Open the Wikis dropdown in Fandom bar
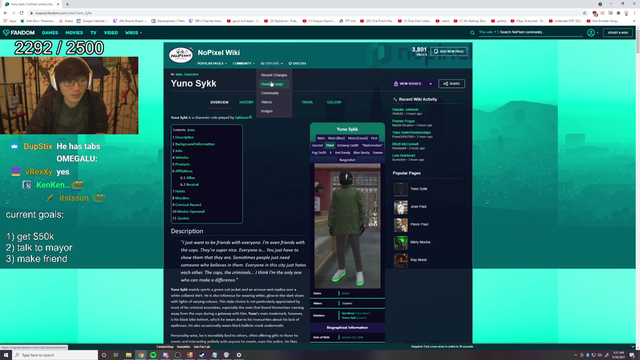The width and height of the screenshot is (640, 360). 133,33
